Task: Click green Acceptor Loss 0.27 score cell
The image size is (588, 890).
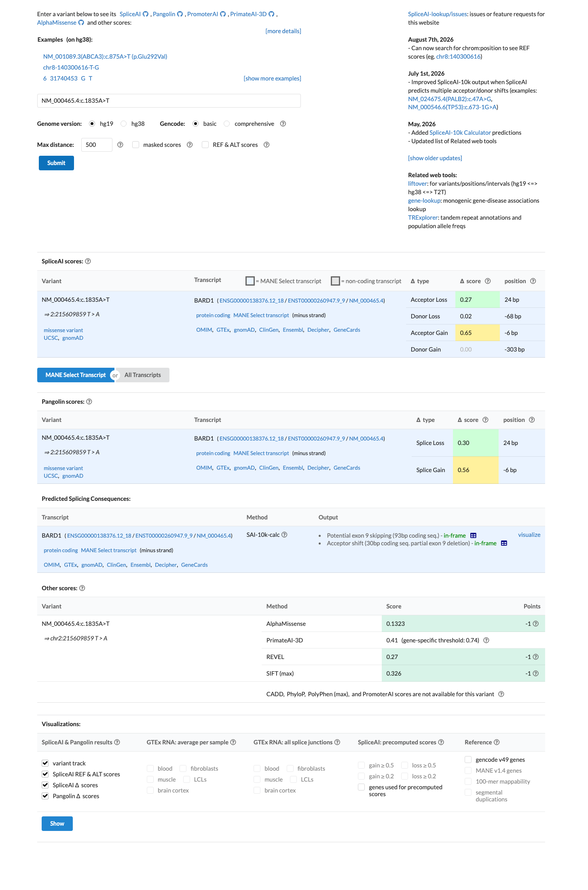Action: (478, 300)
